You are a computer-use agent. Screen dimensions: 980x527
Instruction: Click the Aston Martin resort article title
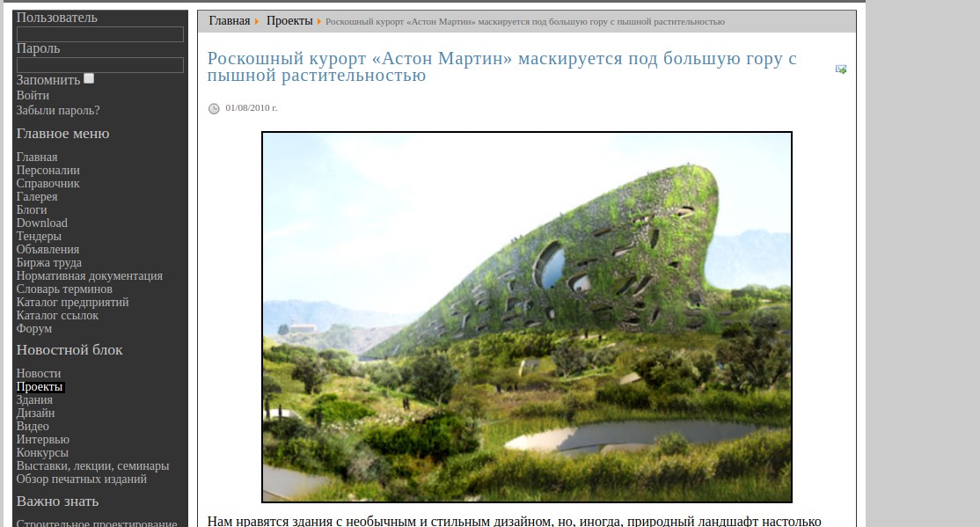pyautogui.click(x=501, y=66)
